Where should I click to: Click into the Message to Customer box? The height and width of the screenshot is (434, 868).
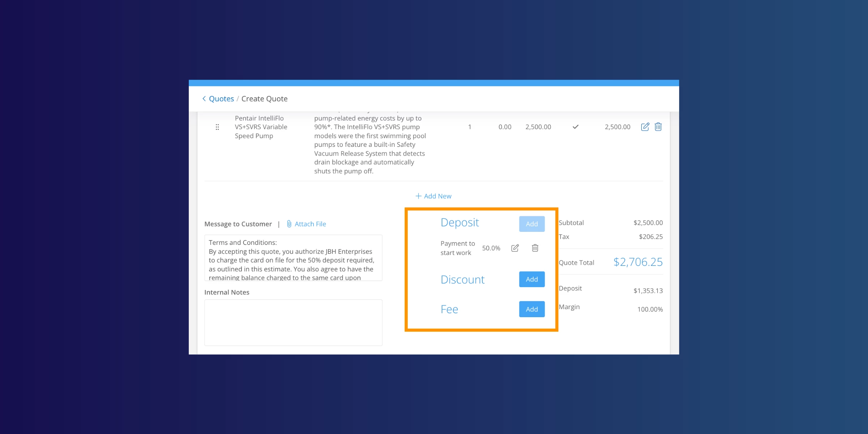[293, 258]
